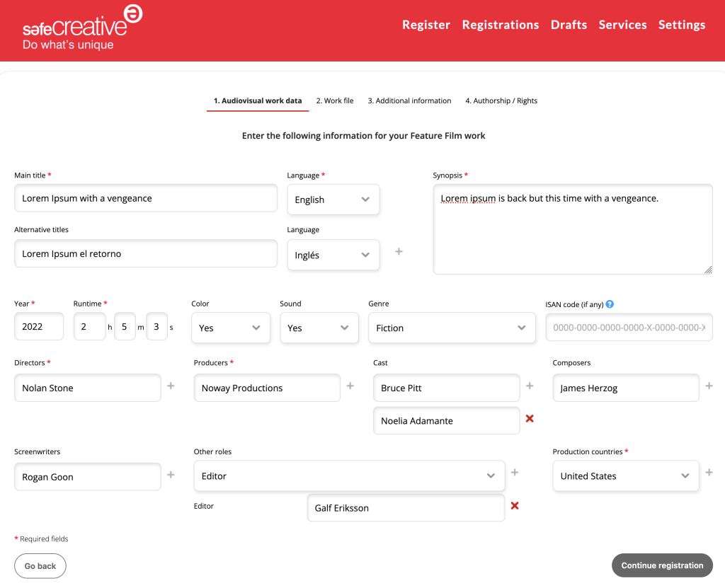The image size is (725, 588).
Task: Add a second producer
Action: pyautogui.click(x=350, y=386)
